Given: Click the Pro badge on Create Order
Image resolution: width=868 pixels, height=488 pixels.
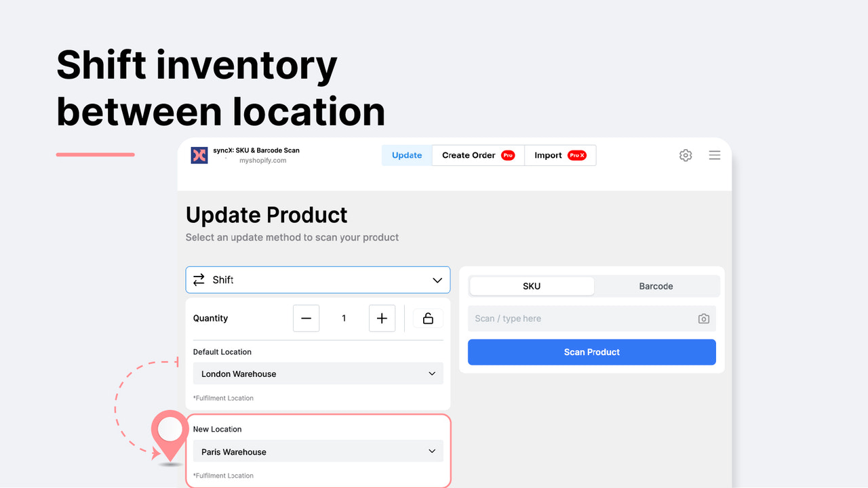Looking at the screenshot, I should pyautogui.click(x=508, y=155).
